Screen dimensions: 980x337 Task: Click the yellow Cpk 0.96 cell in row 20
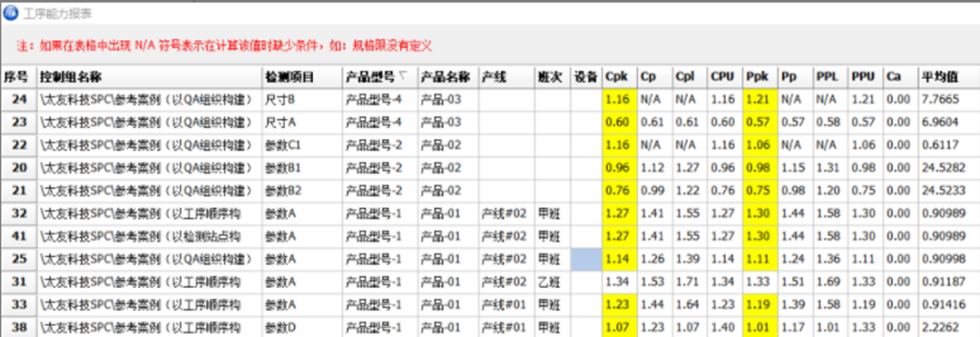[x=620, y=168]
